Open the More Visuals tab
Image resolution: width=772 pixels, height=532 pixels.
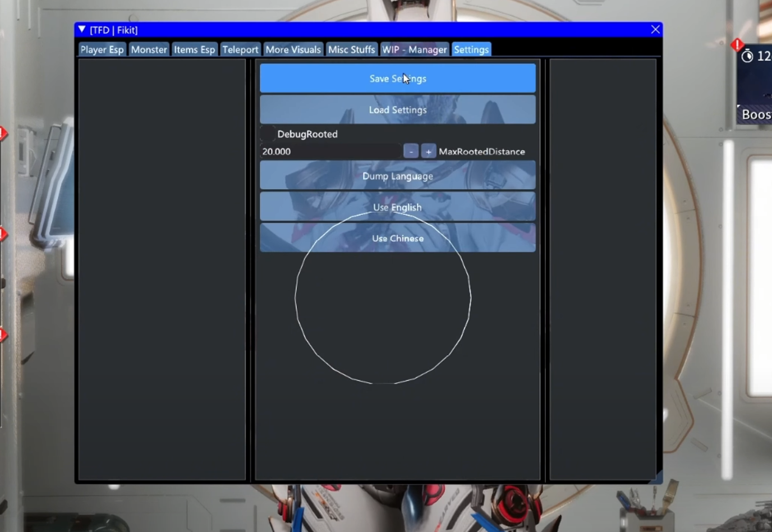click(293, 50)
